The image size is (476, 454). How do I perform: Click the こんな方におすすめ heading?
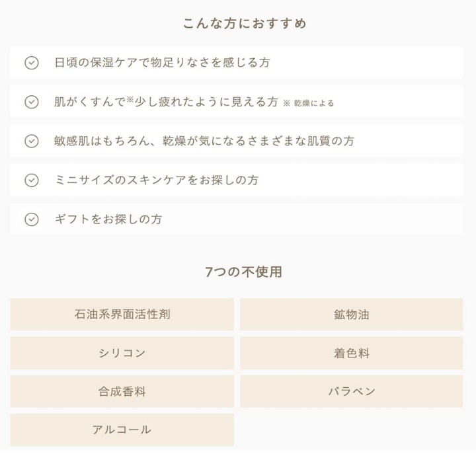coord(245,24)
